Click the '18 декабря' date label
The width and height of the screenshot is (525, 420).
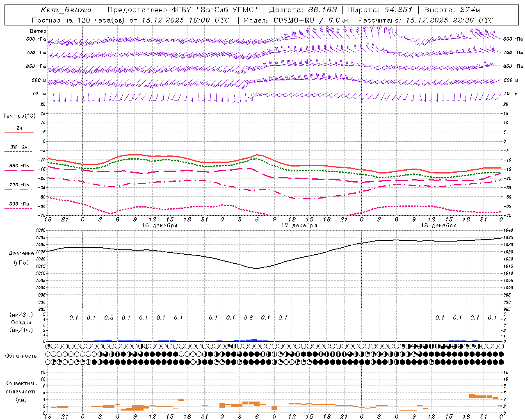(438, 226)
